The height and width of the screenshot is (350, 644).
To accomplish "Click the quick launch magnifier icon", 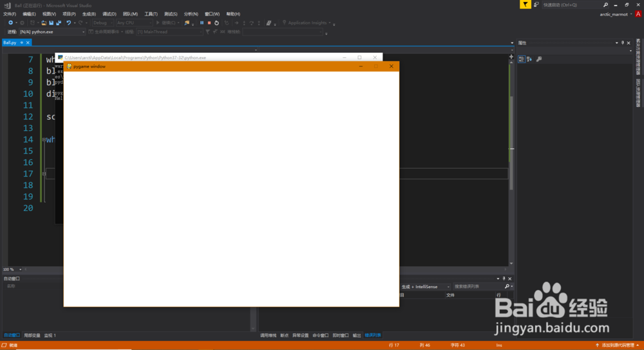I will click(x=605, y=5).
